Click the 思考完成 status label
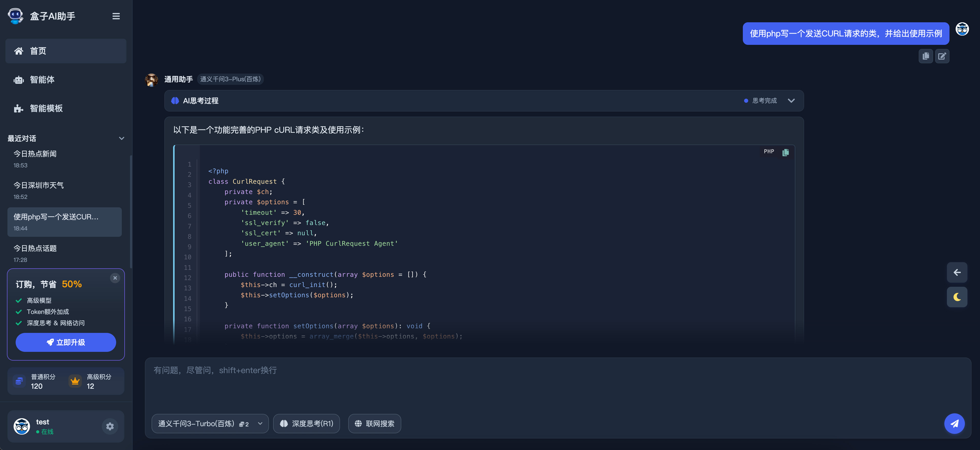 click(x=764, y=101)
